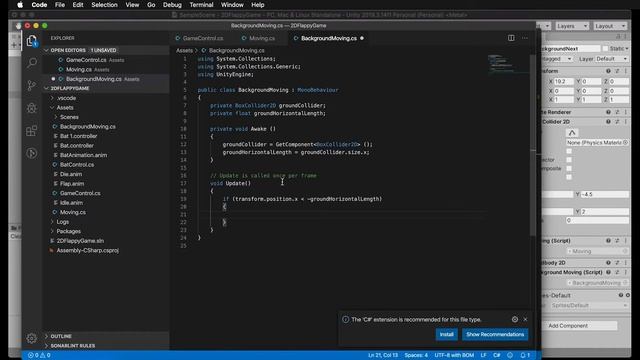Pick Physics Material object selector circle

coord(625,142)
